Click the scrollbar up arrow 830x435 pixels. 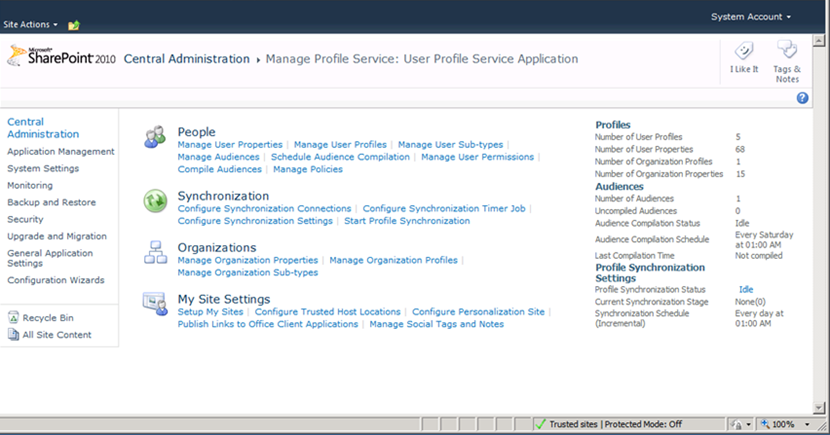point(819,41)
